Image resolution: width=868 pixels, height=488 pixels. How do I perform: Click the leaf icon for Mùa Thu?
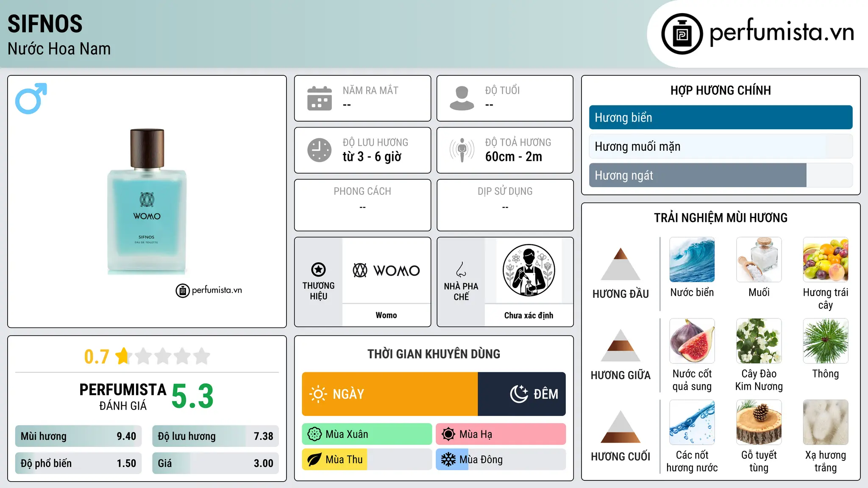tap(314, 460)
